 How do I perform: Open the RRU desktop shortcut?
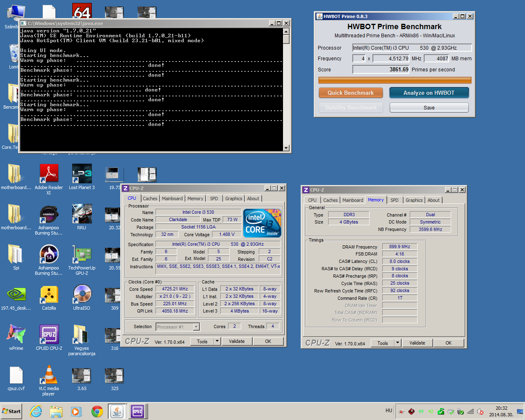[82, 217]
